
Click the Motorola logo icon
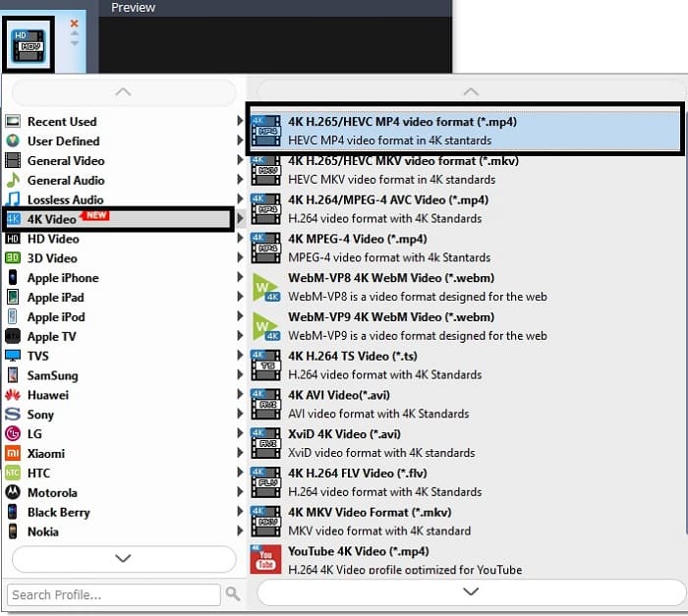coord(13,492)
